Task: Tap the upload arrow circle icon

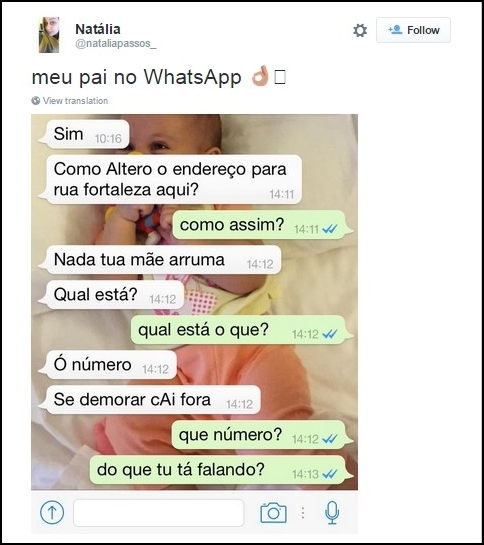Action: click(x=52, y=512)
